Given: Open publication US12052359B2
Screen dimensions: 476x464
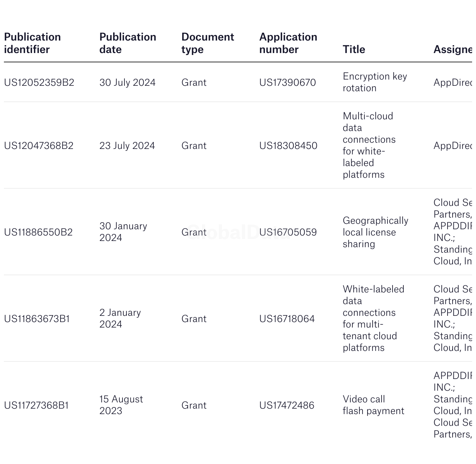Looking at the screenshot, I should point(39,83).
